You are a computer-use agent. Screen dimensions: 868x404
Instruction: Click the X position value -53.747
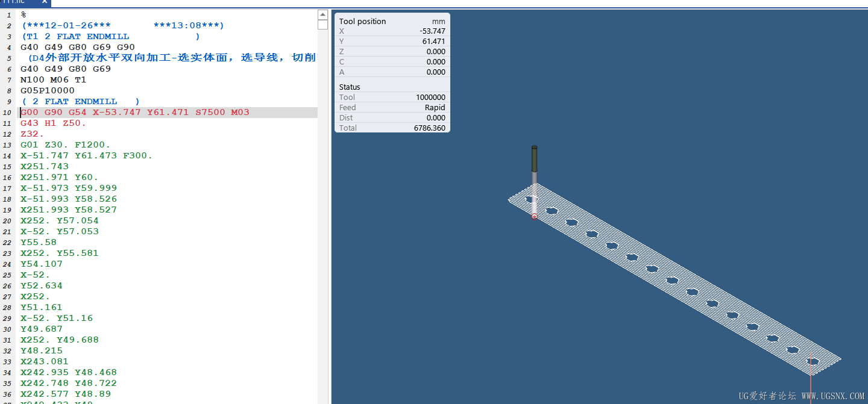pyautogui.click(x=432, y=31)
